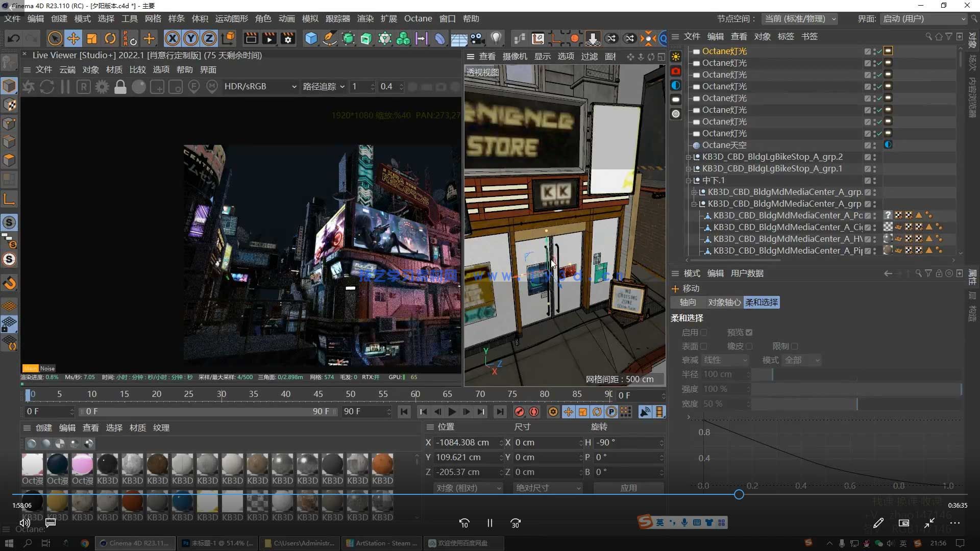Toggle the X axis lock

(173, 38)
